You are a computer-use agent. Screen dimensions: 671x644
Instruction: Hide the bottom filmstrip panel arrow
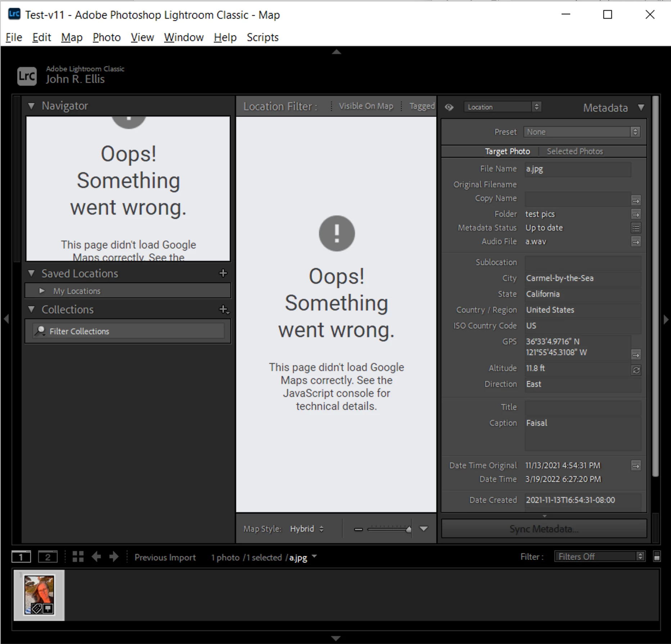point(336,638)
